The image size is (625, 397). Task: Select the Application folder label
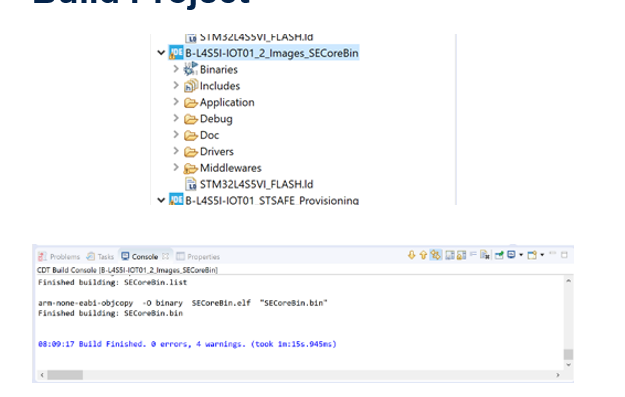click(x=227, y=102)
